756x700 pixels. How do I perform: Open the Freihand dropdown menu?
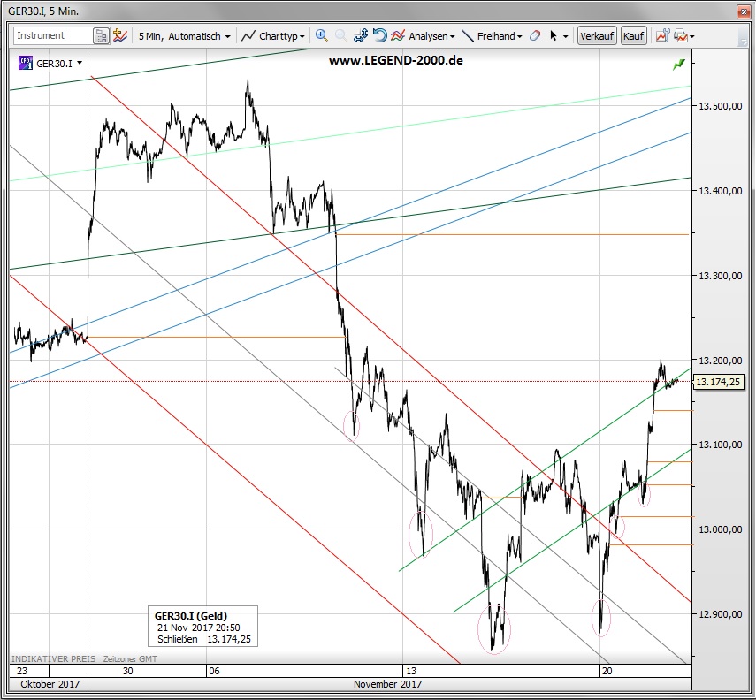500,36
